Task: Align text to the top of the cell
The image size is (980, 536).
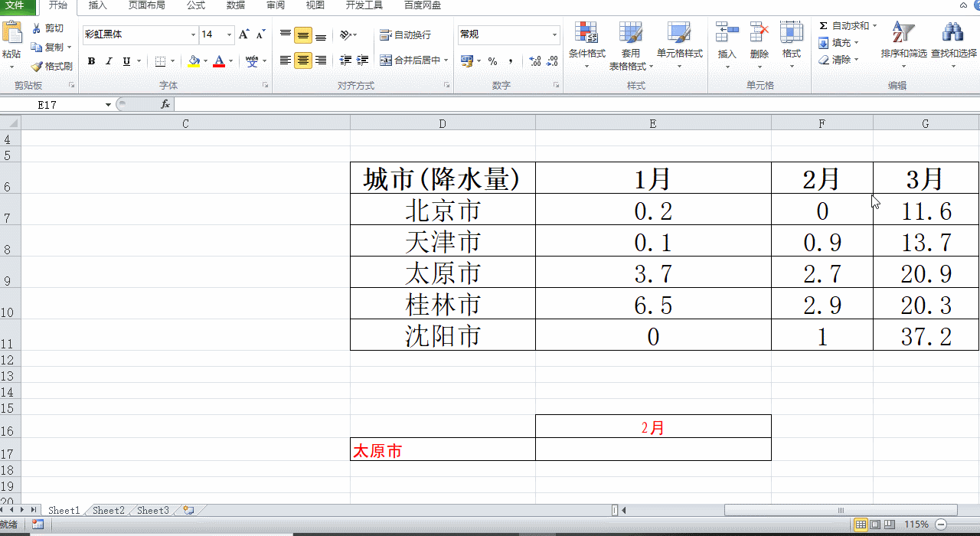Action: (x=286, y=34)
